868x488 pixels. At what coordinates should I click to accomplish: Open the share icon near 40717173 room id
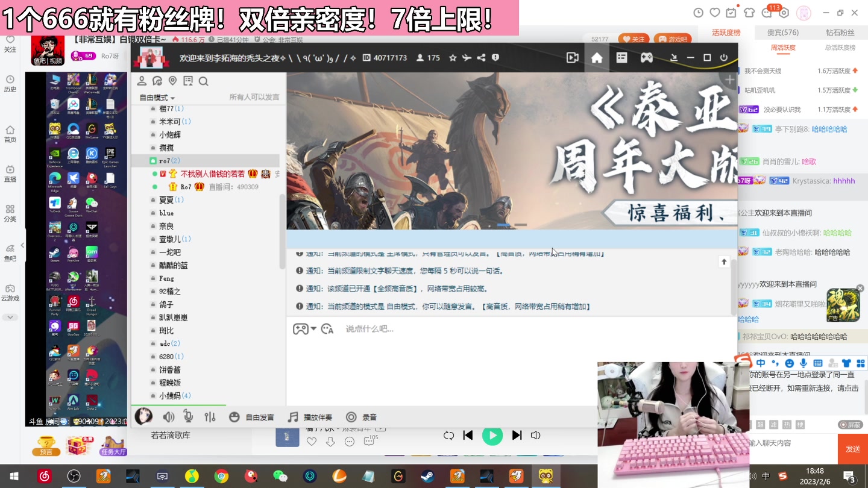[480, 57]
